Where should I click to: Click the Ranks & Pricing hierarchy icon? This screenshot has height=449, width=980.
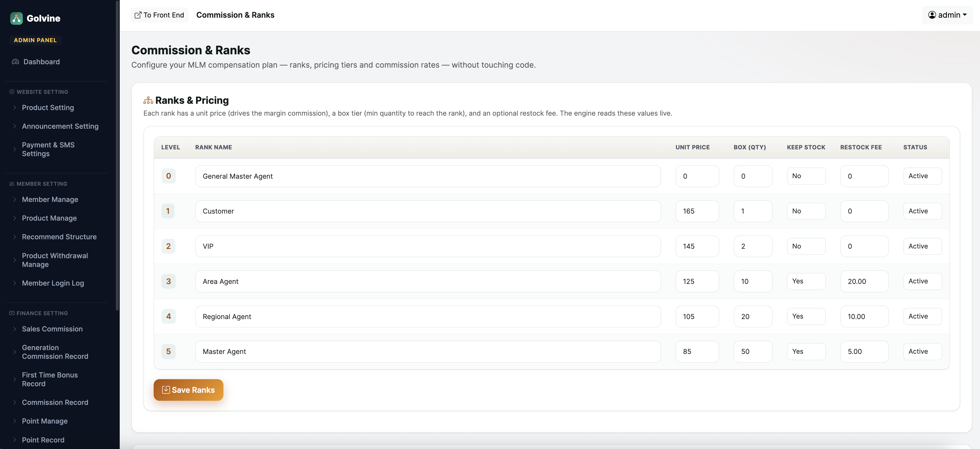[148, 100]
